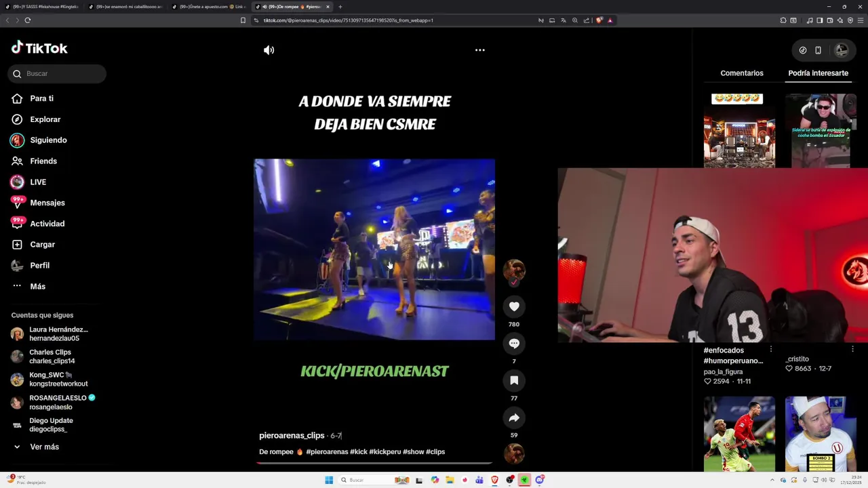Switch to the first SASSS browser tab

(x=43, y=7)
